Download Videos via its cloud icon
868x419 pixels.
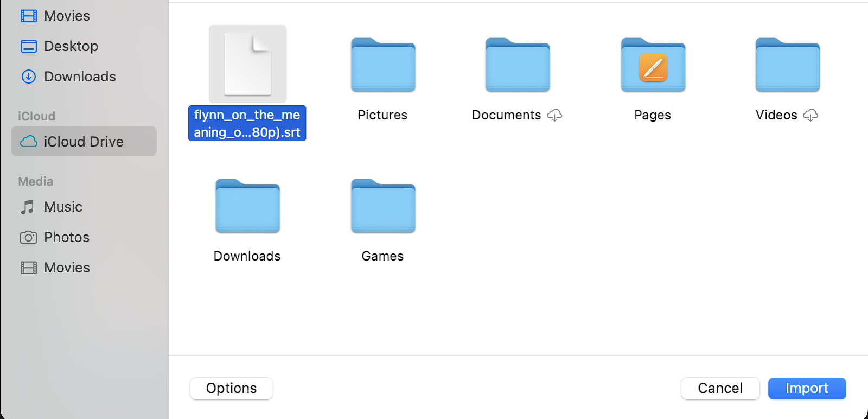[x=810, y=115]
